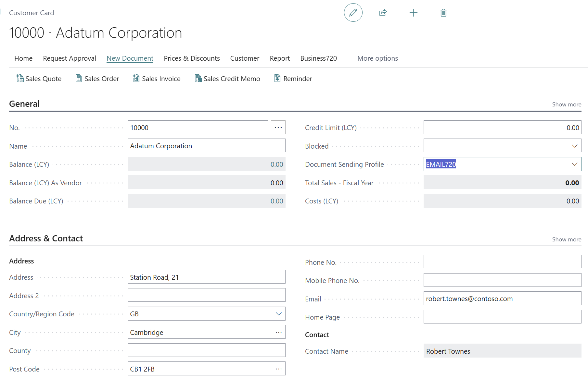Open the Balance (LCY) value link

pos(277,165)
